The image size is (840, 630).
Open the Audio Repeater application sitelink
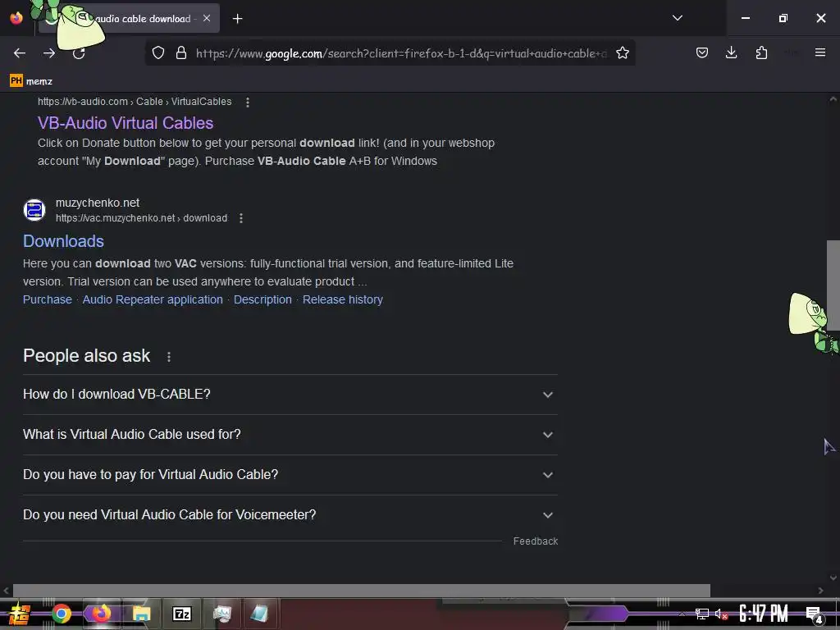(153, 299)
